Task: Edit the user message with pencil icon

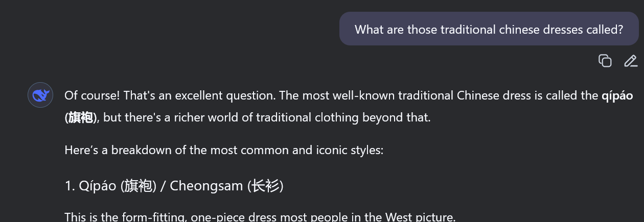Action: (631, 61)
